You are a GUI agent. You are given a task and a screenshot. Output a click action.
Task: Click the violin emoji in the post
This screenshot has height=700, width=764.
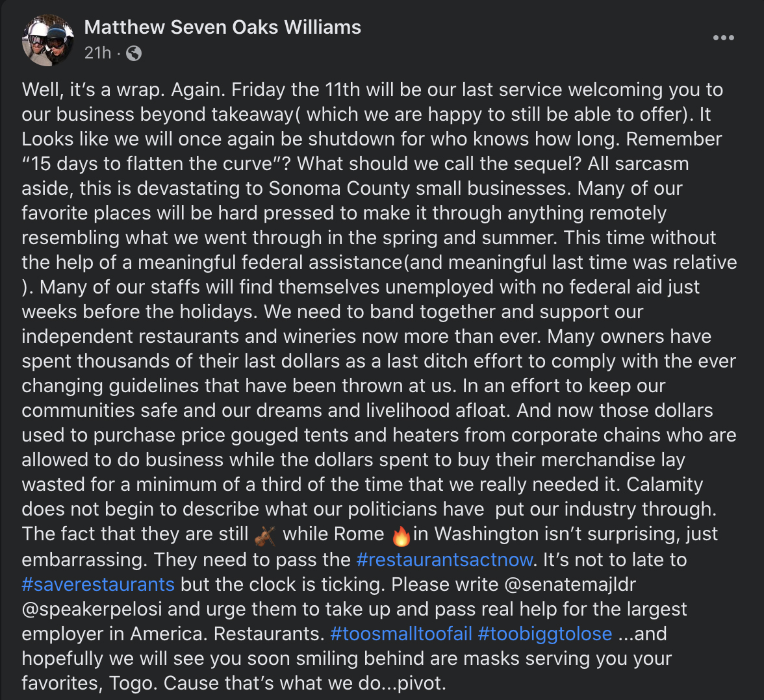click(265, 536)
